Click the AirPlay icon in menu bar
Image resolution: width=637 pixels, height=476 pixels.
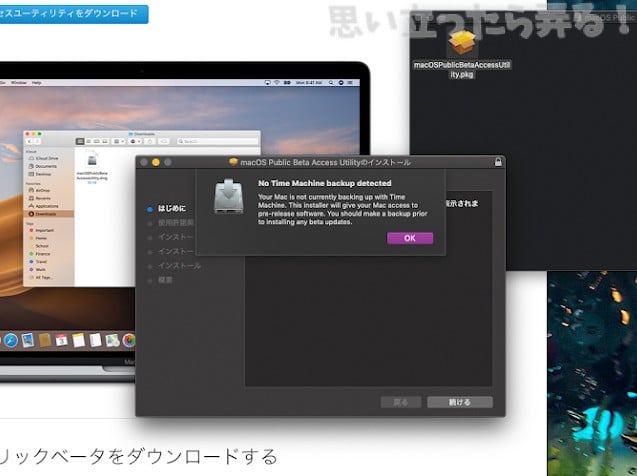coord(267,82)
